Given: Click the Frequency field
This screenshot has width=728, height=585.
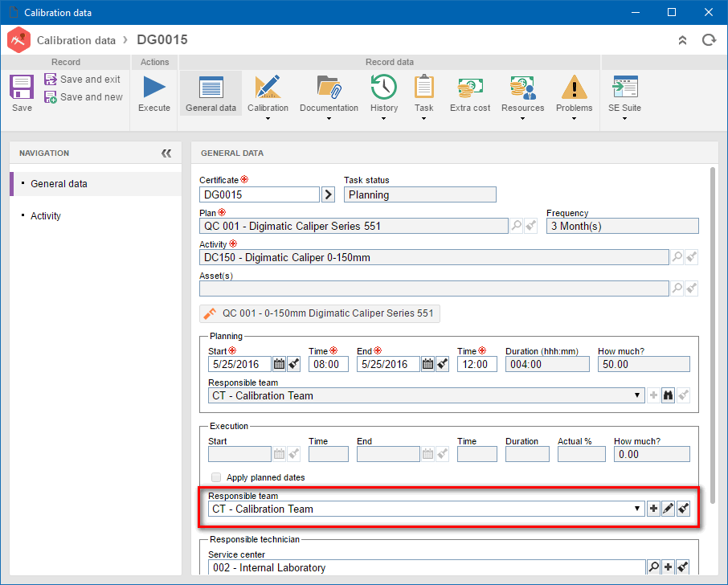Looking at the screenshot, I should point(622,226).
